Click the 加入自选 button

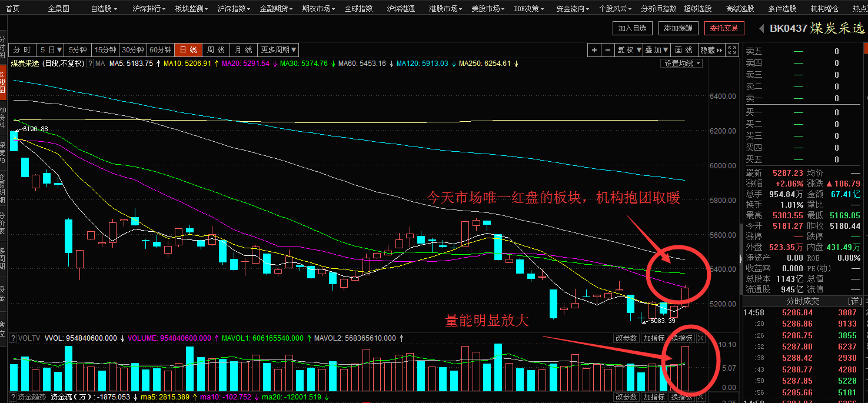pyautogui.click(x=633, y=28)
